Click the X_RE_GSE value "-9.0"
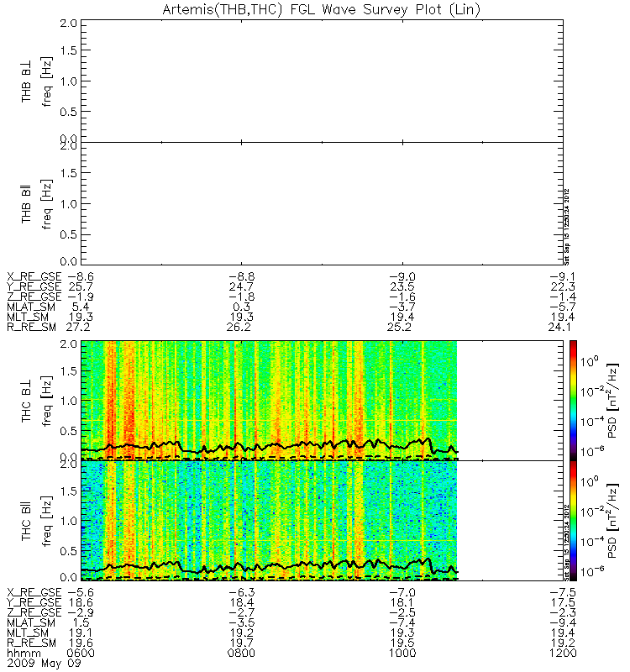 coord(402,276)
